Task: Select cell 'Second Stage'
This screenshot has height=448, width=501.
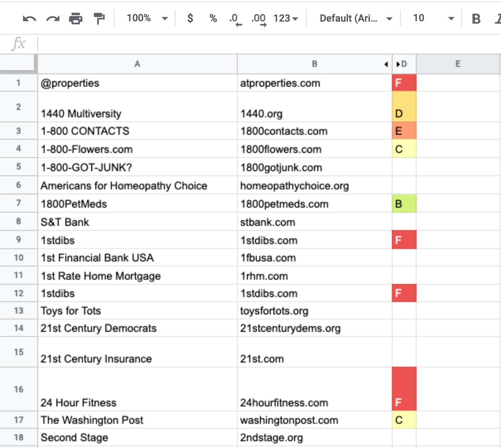Action: pos(138,437)
